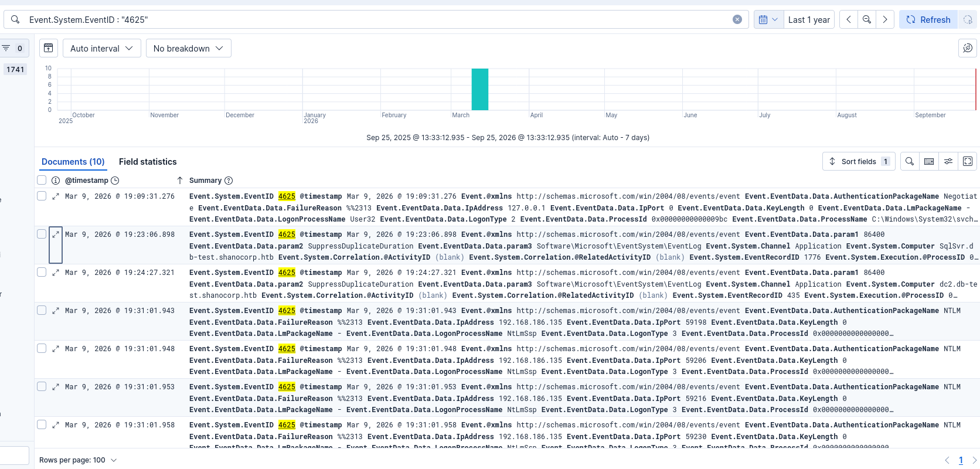Click the teal March histogram bar

pyautogui.click(x=480, y=89)
